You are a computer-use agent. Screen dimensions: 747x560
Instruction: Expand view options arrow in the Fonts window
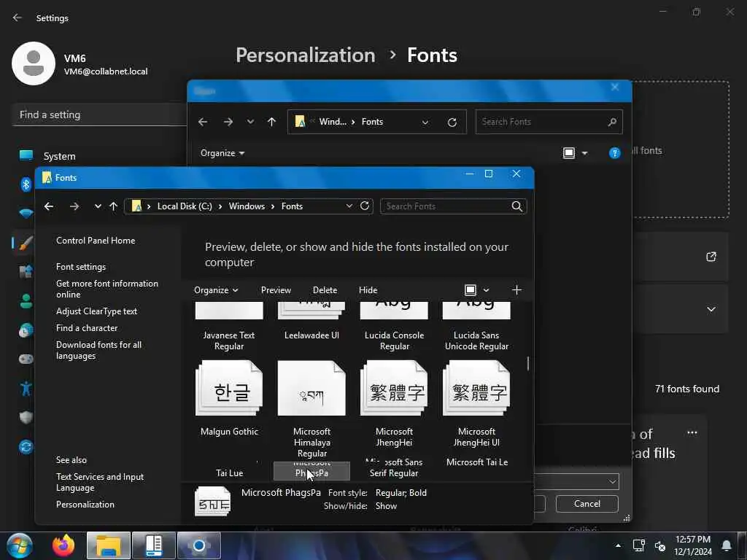pyautogui.click(x=486, y=290)
